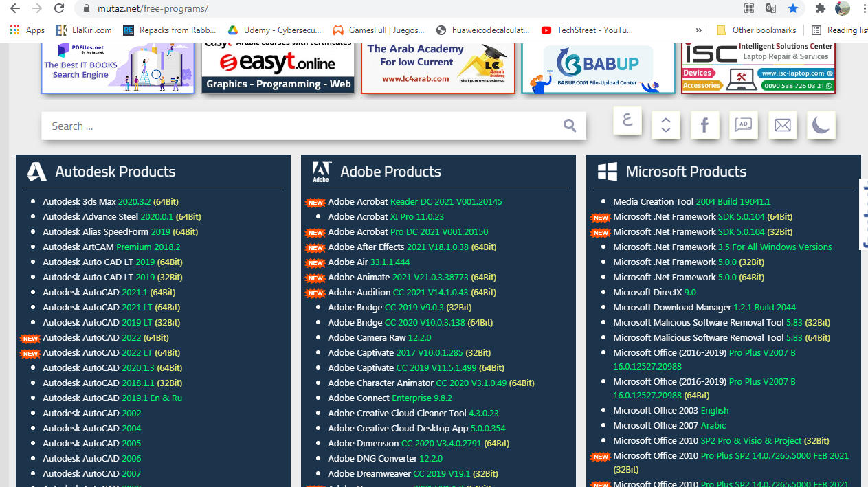Viewport: 868px width, 487px height.
Task: Open Microsoft Office 2010 SP2 Pro & Visio
Action: click(x=721, y=440)
